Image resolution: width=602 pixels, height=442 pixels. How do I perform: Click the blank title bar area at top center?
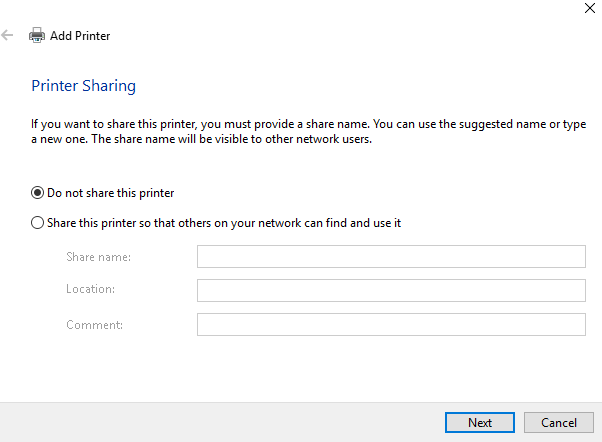300,10
